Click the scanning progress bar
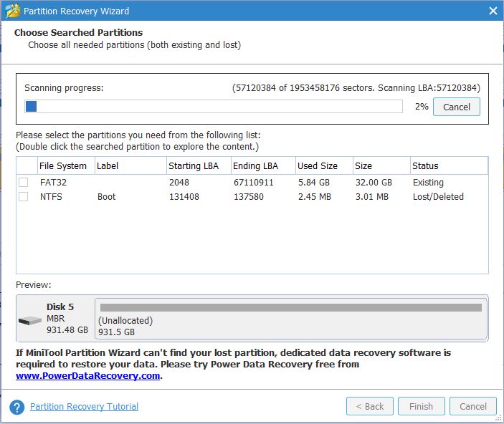Image resolution: width=504 pixels, height=424 pixels. [x=214, y=106]
